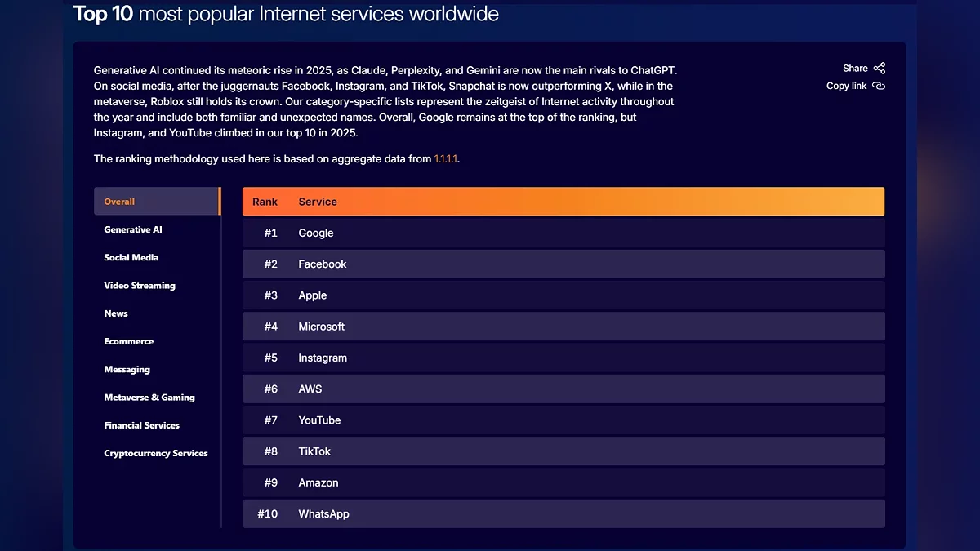Switch to the Ecommerce tab
This screenshot has height=551, width=980.
(129, 341)
